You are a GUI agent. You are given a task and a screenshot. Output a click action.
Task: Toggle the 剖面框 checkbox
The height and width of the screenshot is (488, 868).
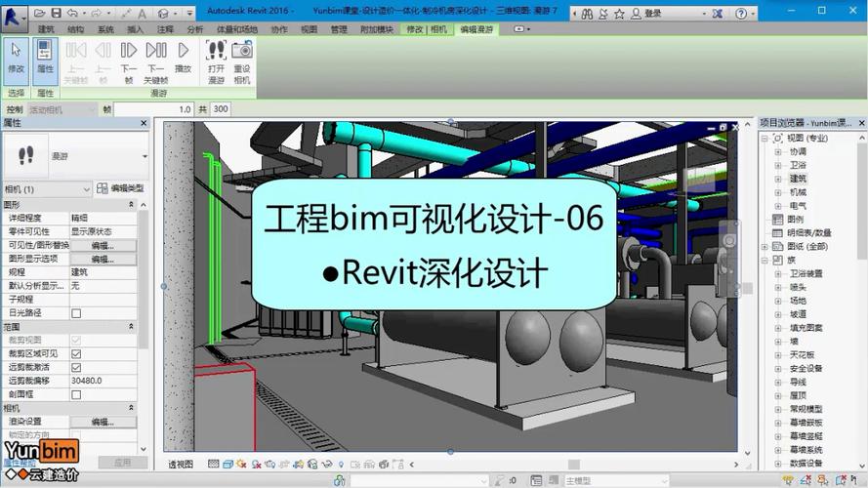[x=76, y=394]
